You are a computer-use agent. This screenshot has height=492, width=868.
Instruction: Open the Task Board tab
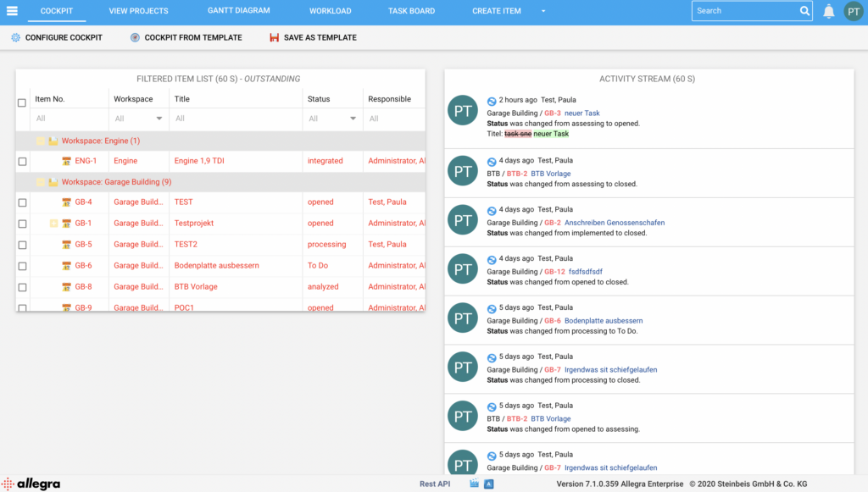pyautogui.click(x=411, y=11)
